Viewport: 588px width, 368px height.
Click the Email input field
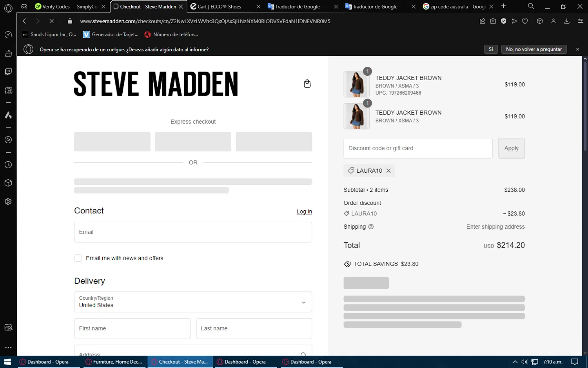[193, 232]
